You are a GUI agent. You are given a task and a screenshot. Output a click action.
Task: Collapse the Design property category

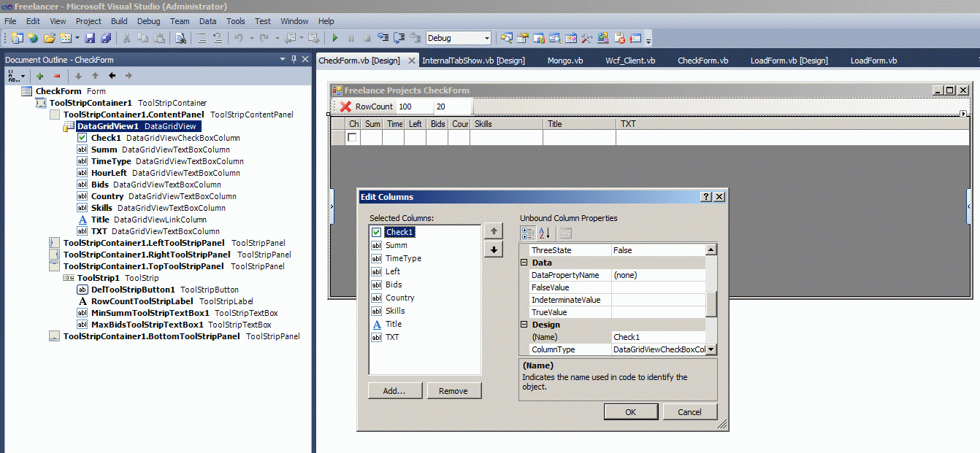pyautogui.click(x=524, y=325)
